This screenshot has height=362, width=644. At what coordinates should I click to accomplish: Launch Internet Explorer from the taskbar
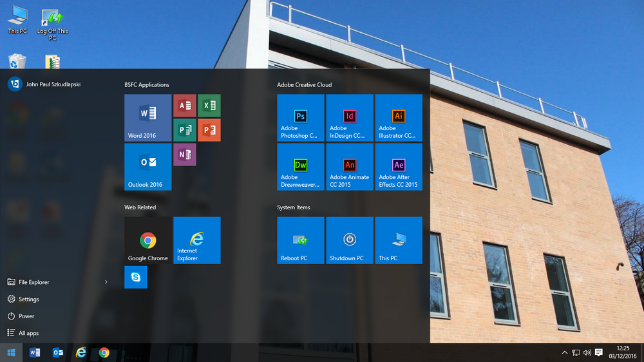(81, 352)
